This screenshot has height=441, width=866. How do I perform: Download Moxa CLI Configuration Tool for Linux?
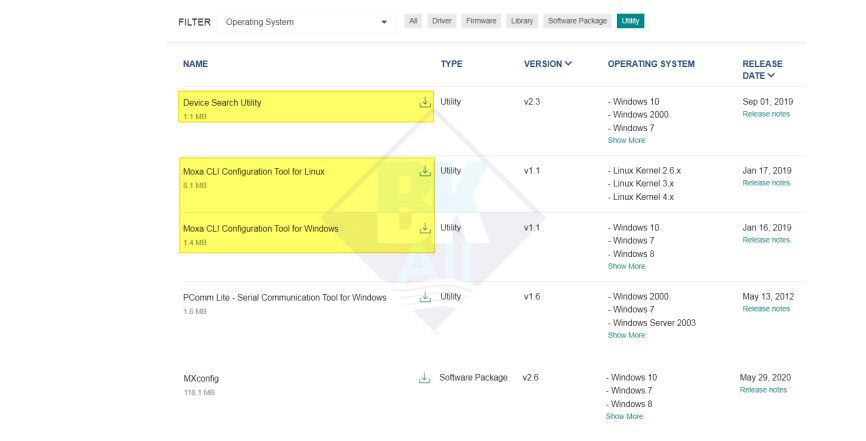pos(425,171)
